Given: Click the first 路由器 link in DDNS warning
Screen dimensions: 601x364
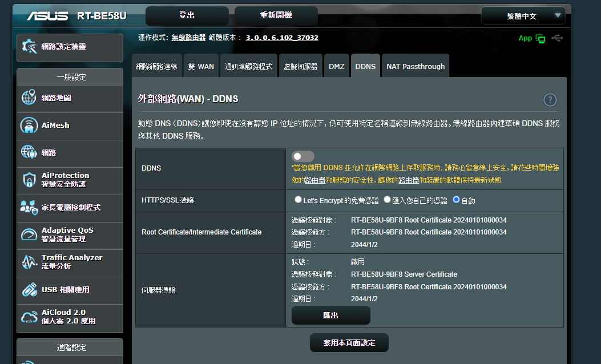Looking at the screenshot, I should click(x=315, y=180).
